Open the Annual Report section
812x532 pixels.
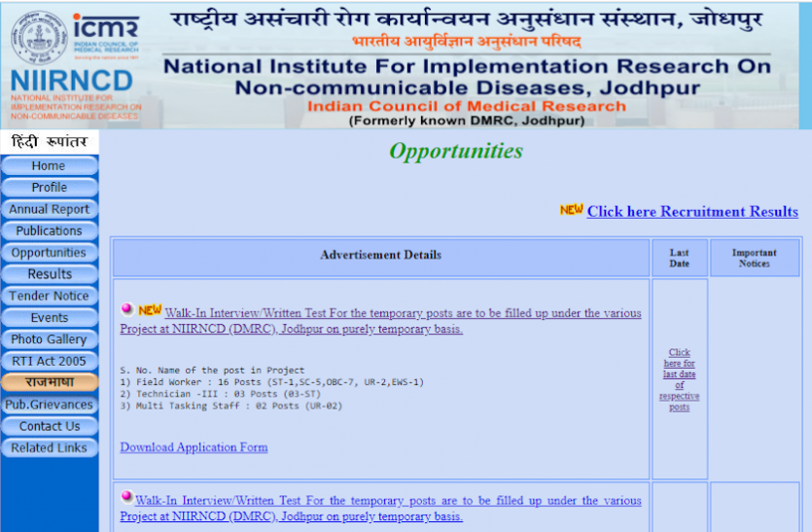tap(50, 209)
